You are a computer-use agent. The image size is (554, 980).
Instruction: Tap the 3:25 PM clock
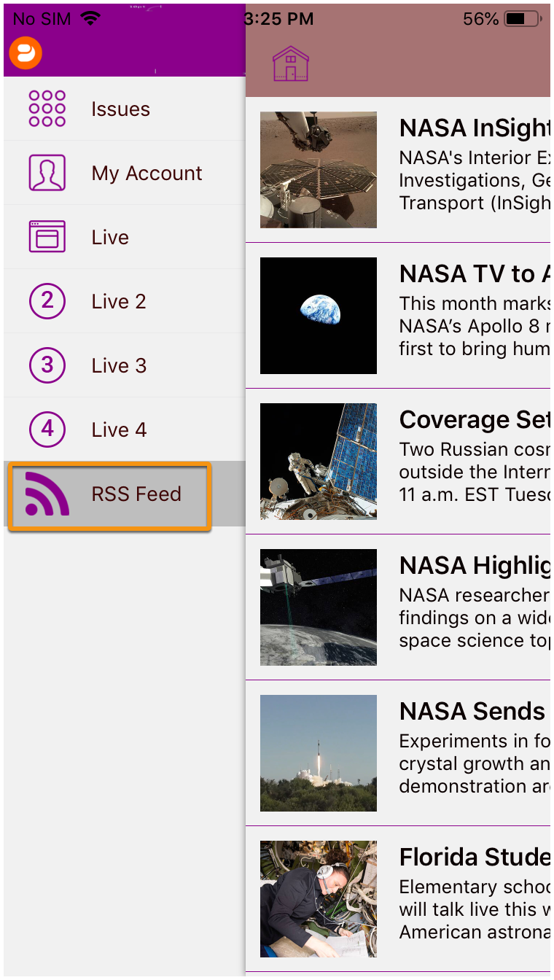[x=280, y=19]
